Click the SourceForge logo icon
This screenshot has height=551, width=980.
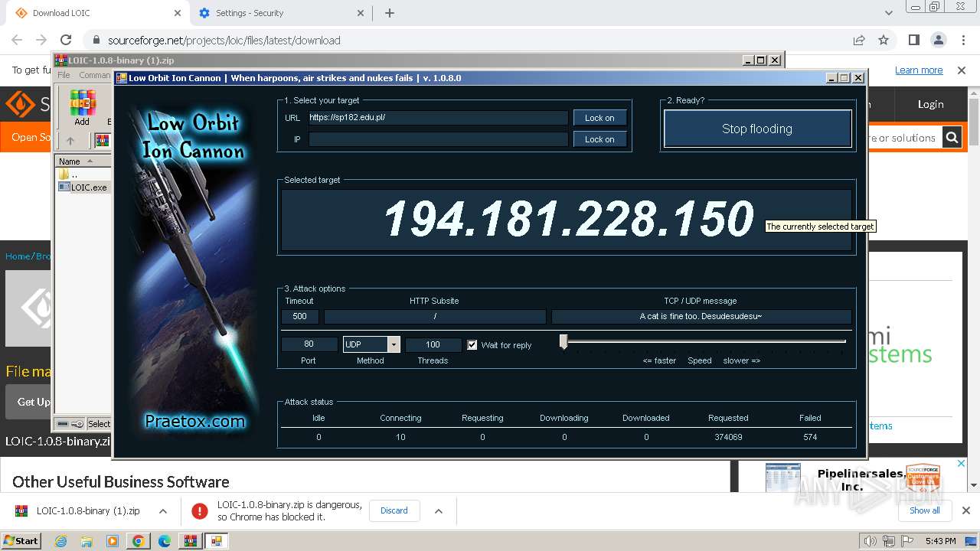pyautogui.click(x=20, y=104)
